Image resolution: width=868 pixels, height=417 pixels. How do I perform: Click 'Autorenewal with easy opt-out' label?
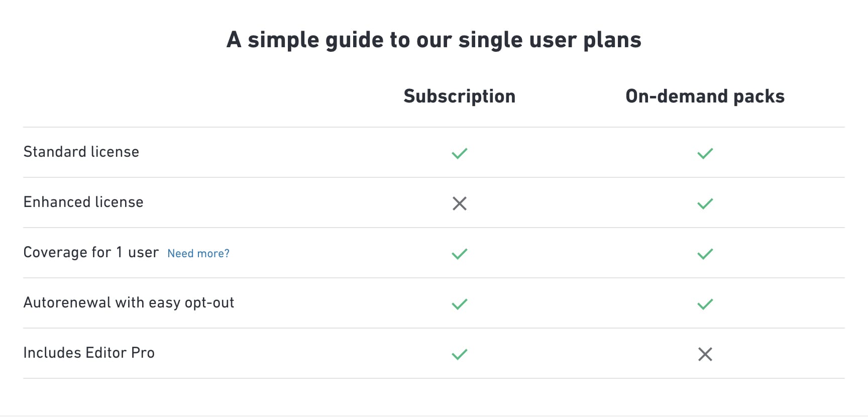point(129,302)
